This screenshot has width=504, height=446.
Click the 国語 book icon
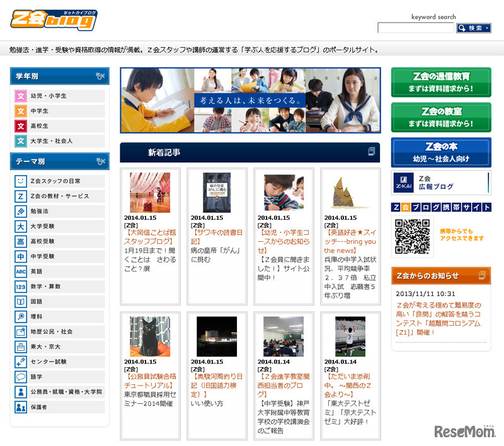click(x=21, y=302)
